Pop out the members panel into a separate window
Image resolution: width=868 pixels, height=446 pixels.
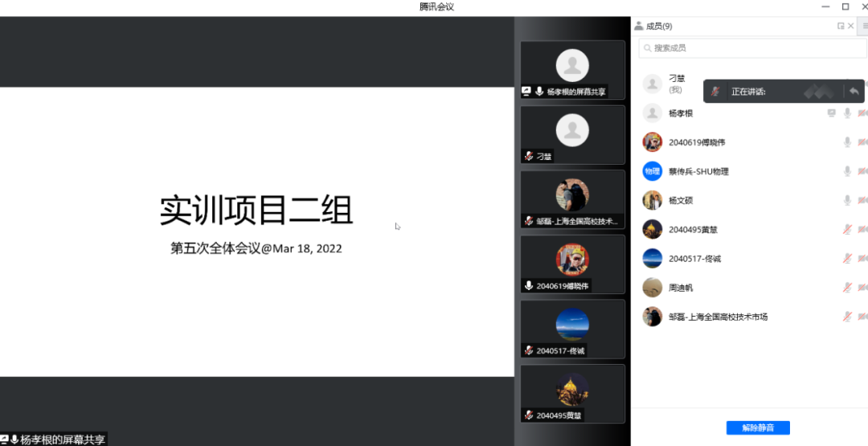(x=841, y=26)
